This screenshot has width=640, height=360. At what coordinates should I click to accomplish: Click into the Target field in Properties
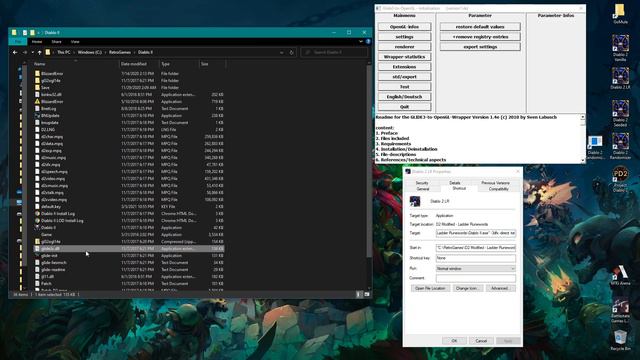coord(476,233)
